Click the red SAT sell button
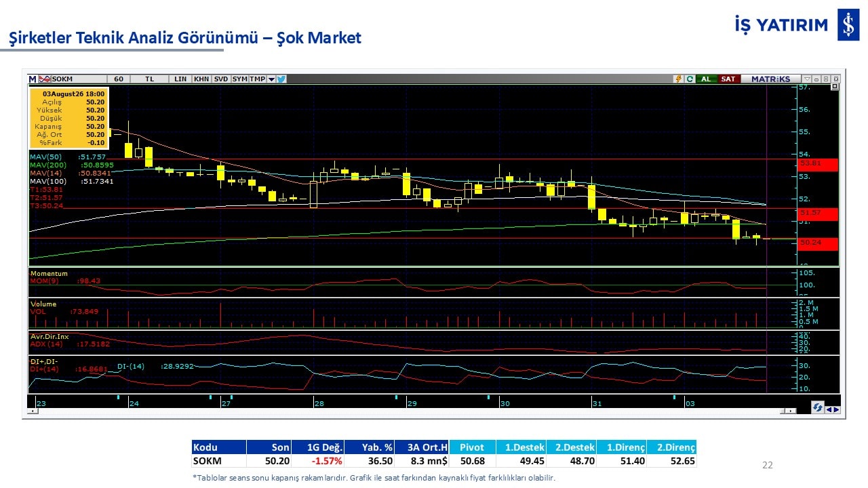The width and height of the screenshot is (868, 488). pos(728,79)
